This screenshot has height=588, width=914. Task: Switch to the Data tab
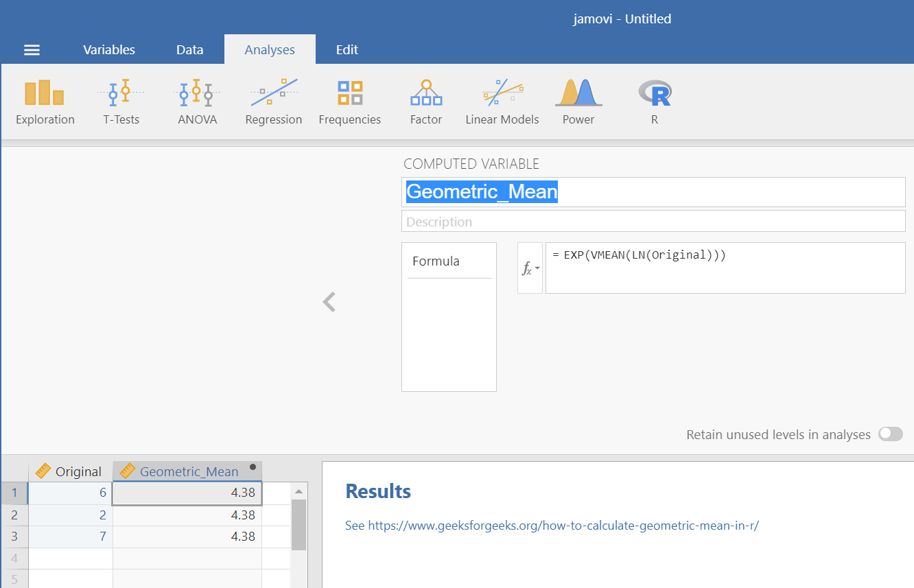click(189, 50)
